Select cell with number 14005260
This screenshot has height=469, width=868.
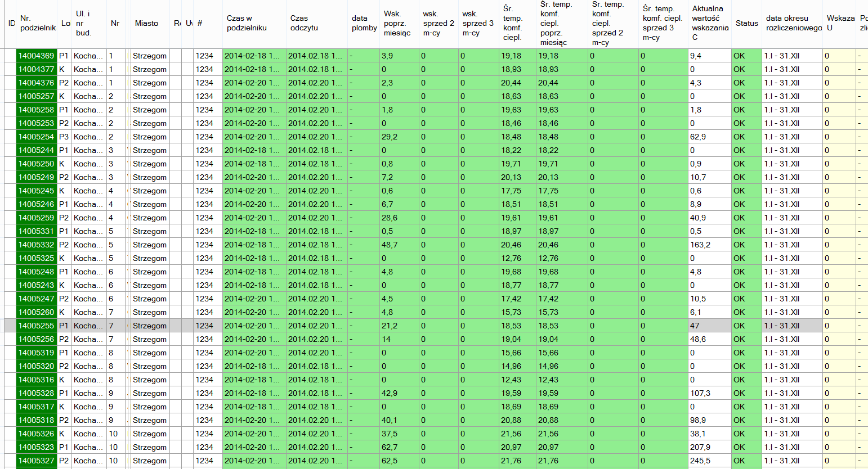pyautogui.click(x=37, y=312)
